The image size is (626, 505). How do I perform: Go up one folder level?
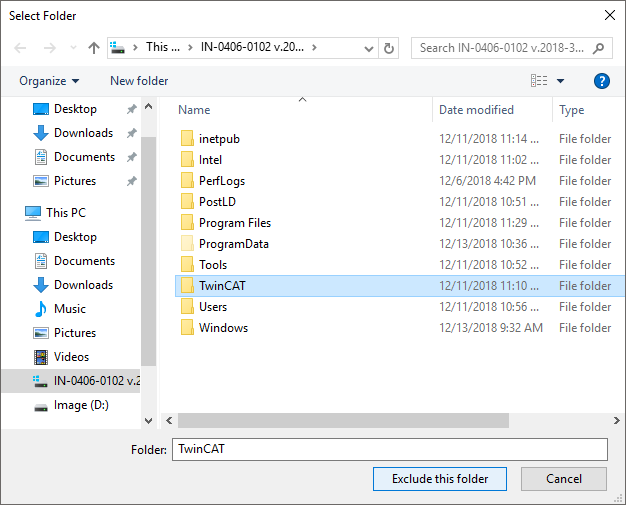(x=94, y=48)
